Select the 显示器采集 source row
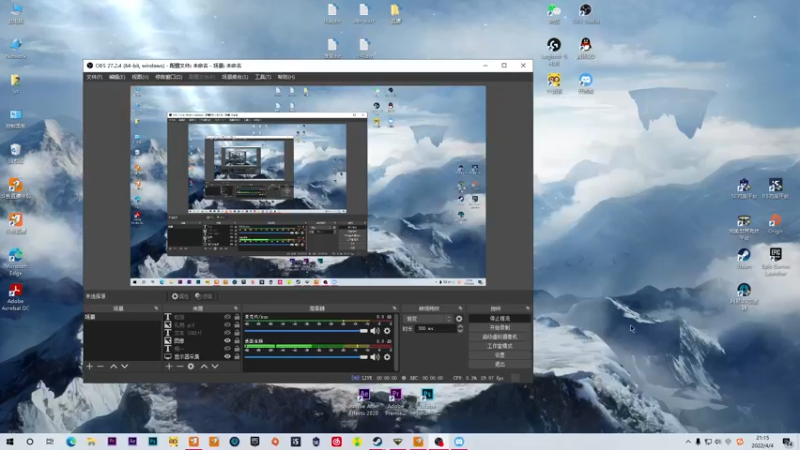Viewport: 800px width, 450px height. pyautogui.click(x=202, y=356)
